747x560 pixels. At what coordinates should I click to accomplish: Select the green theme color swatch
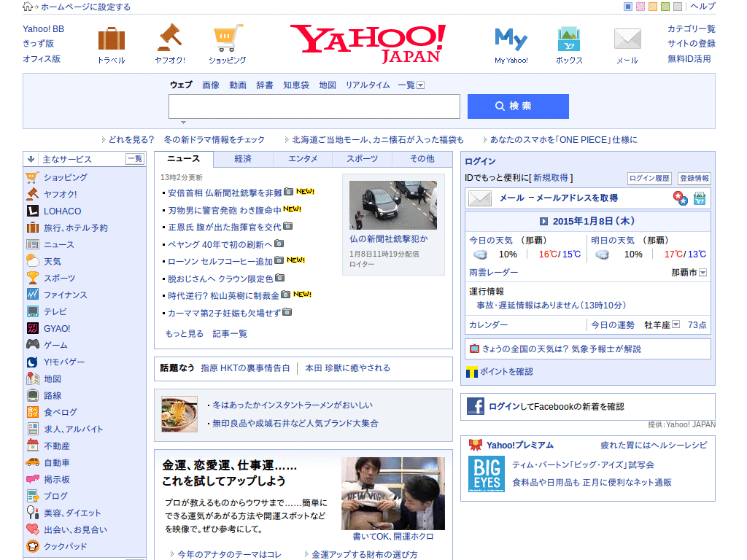coord(665,6)
